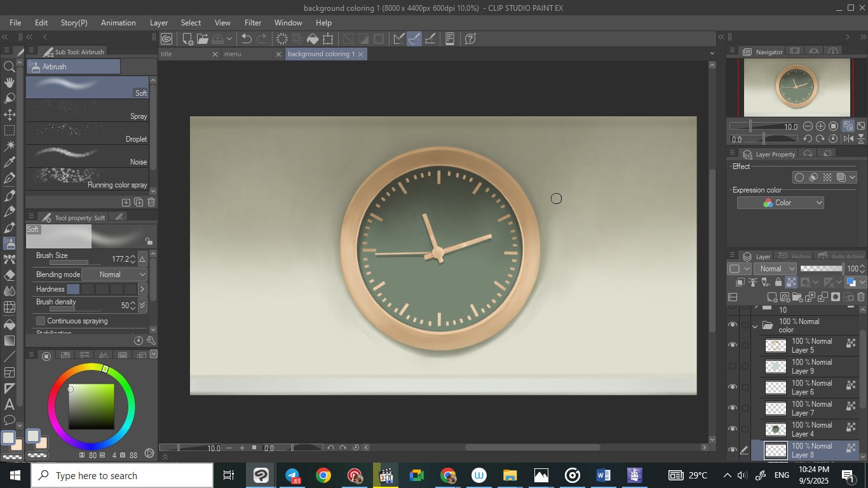Choose the Noise airbrush sub tool
This screenshot has height=488, width=868.
pyautogui.click(x=87, y=156)
